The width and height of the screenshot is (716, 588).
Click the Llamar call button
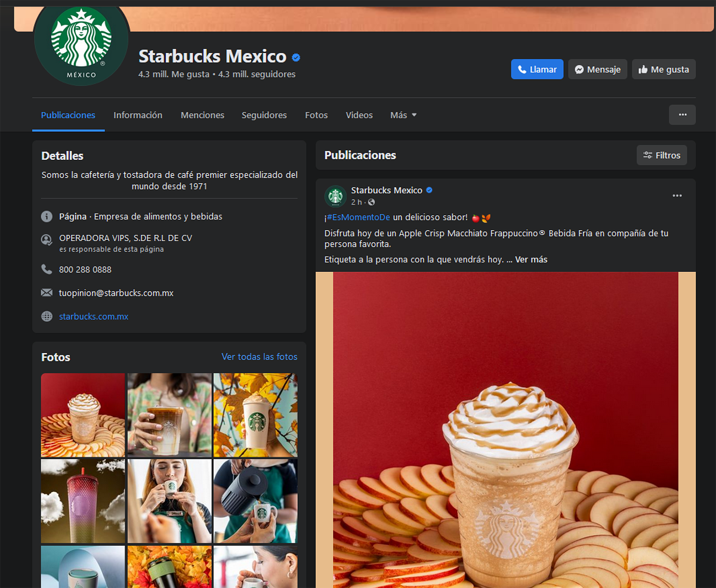(x=537, y=69)
